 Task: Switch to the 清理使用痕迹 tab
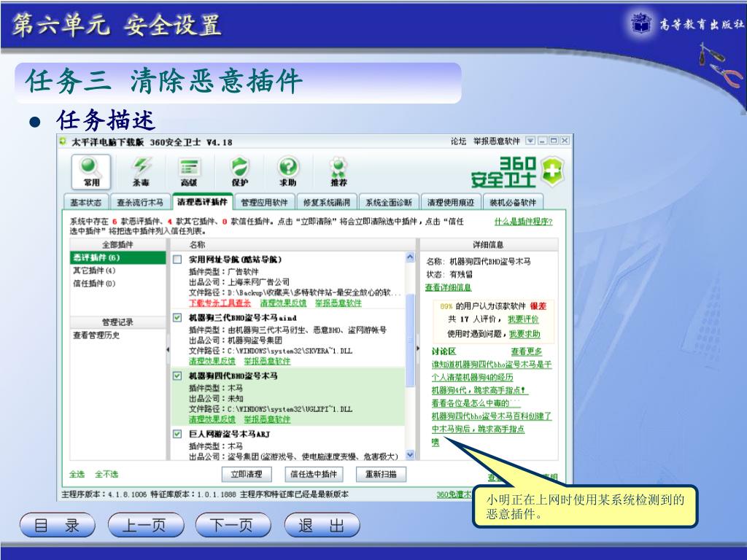pos(451,203)
